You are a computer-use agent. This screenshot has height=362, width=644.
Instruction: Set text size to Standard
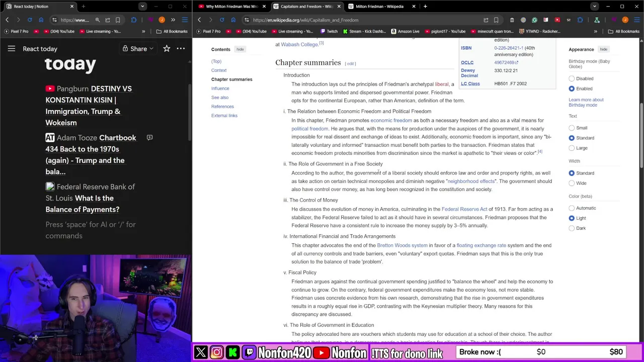(572, 138)
